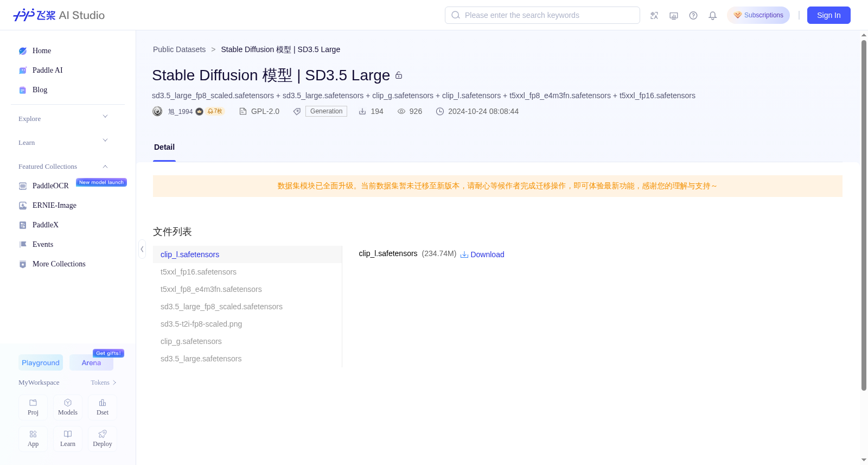Click the Blog sidebar icon
Image resolution: width=868 pixels, height=465 pixels.
pos(23,90)
